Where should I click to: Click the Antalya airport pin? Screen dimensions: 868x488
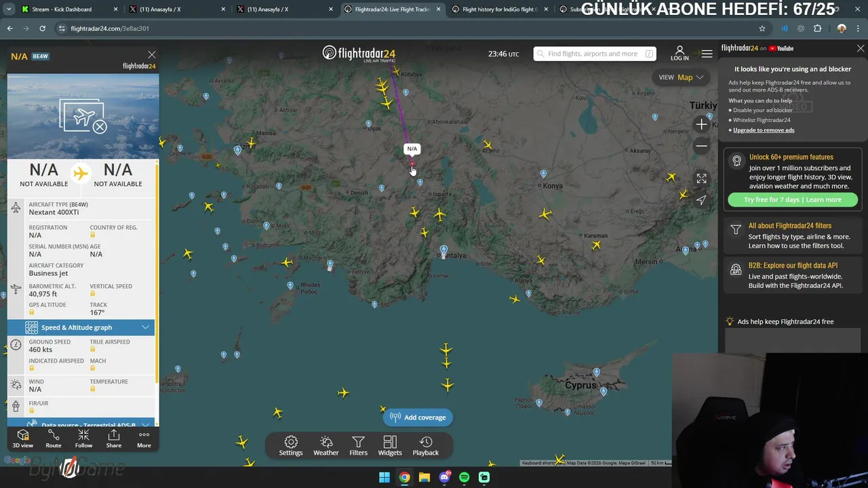(x=443, y=251)
